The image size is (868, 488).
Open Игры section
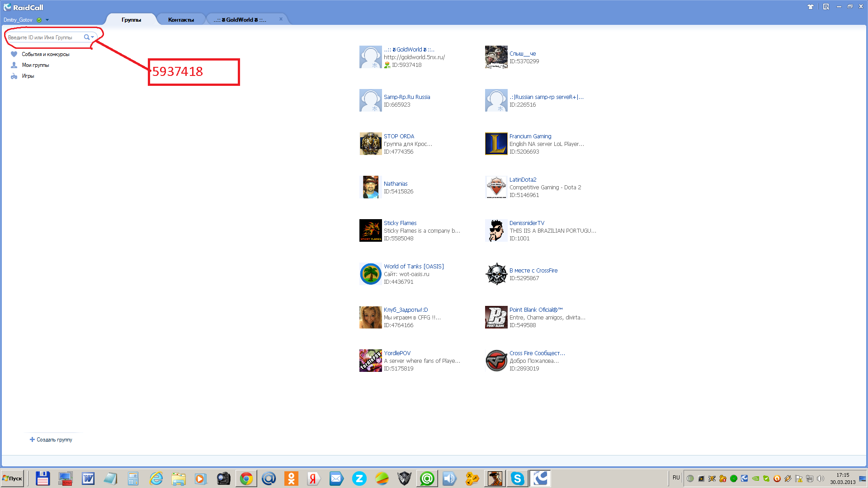[x=28, y=76]
